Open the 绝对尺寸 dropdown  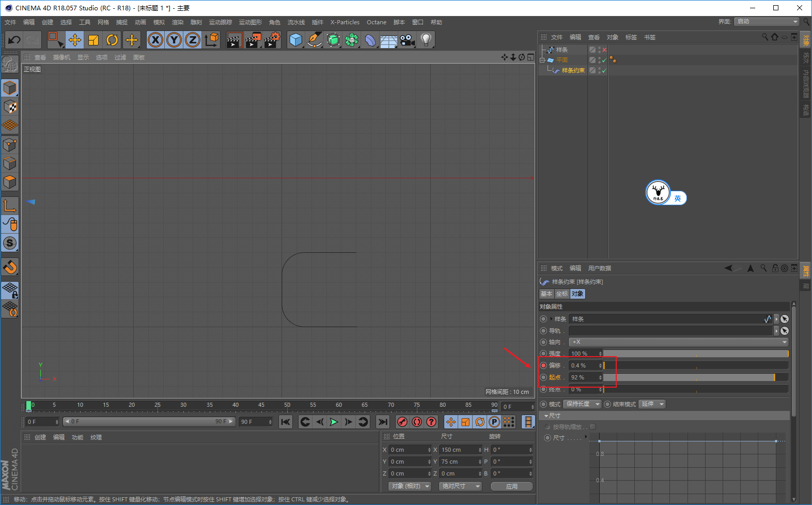[460, 486]
